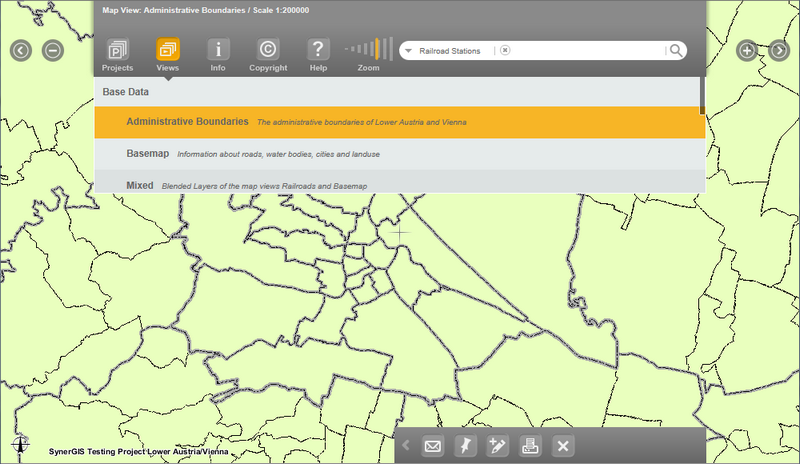The height and width of the screenshot is (464, 800).
Task: Select the Mixed view
Action: tap(400, 182)
